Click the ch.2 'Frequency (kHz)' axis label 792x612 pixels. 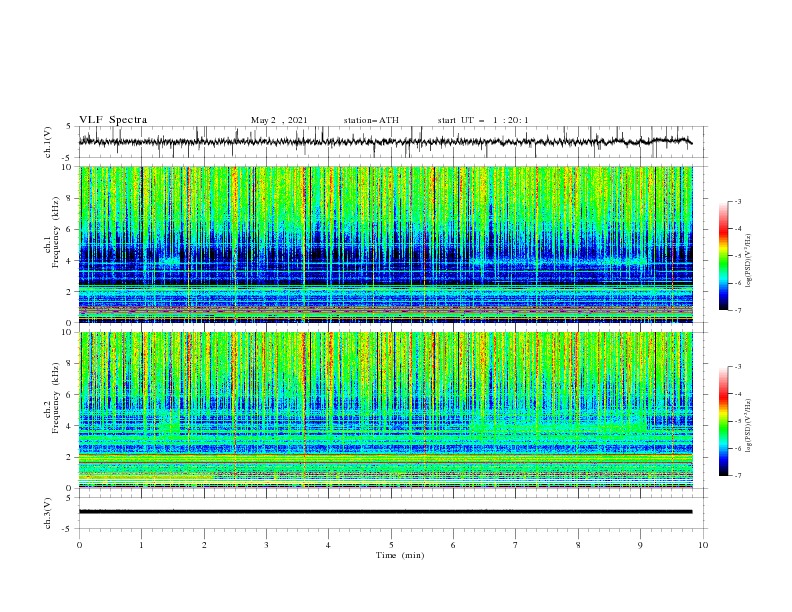[x=55, y=398]
